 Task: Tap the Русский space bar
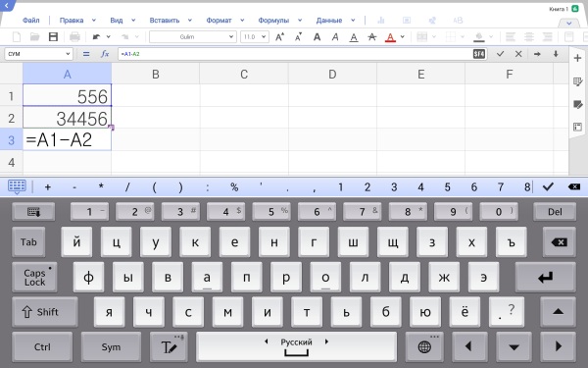[296, 346]
